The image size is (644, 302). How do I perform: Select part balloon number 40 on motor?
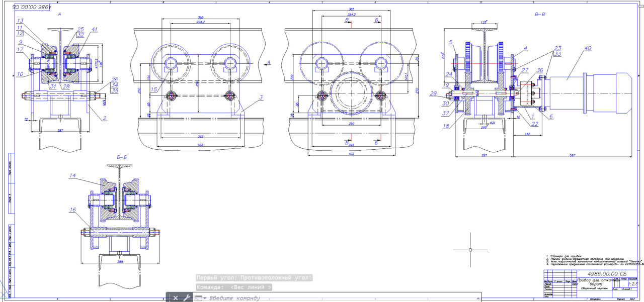587,48
